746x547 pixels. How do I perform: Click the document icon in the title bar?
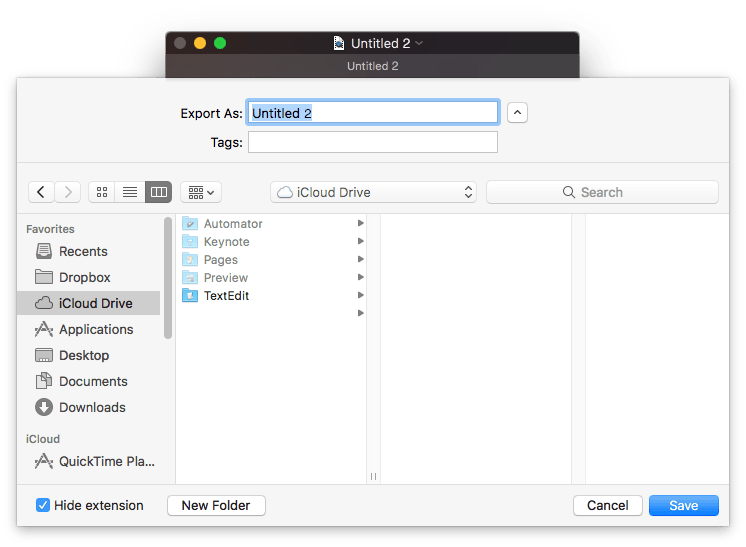pyautogui.click(x=338, y=43)
